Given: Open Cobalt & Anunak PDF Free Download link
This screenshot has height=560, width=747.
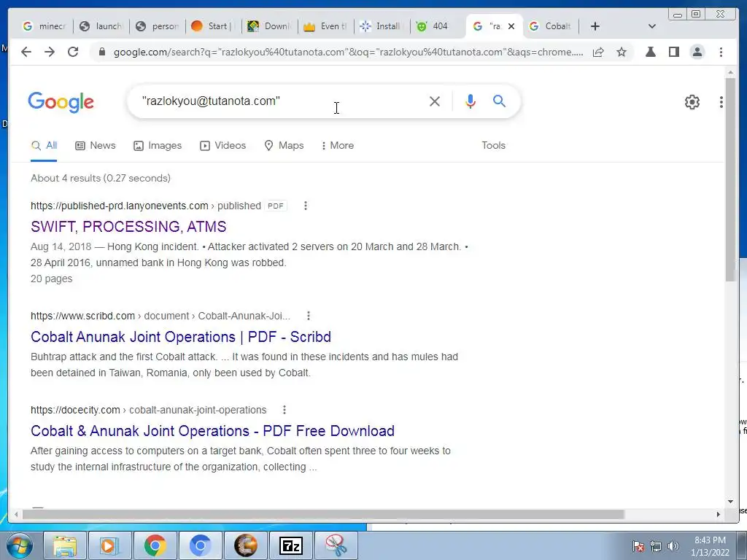Looking at the screenshot, I should pyautogui.click(x=212, y=431).
